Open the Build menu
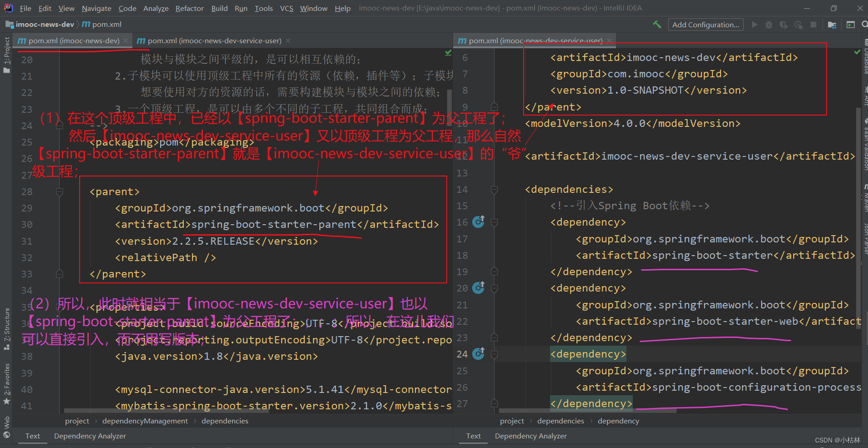The height and width of the screenshot is (448, 868). pos(219,8)
